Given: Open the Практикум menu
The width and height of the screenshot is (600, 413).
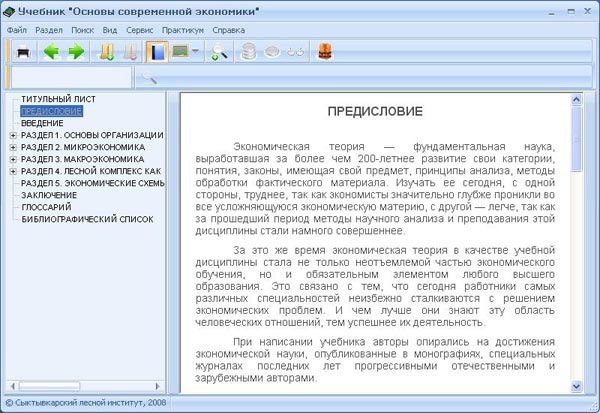Looking at the screenshot, I should 183,30.
